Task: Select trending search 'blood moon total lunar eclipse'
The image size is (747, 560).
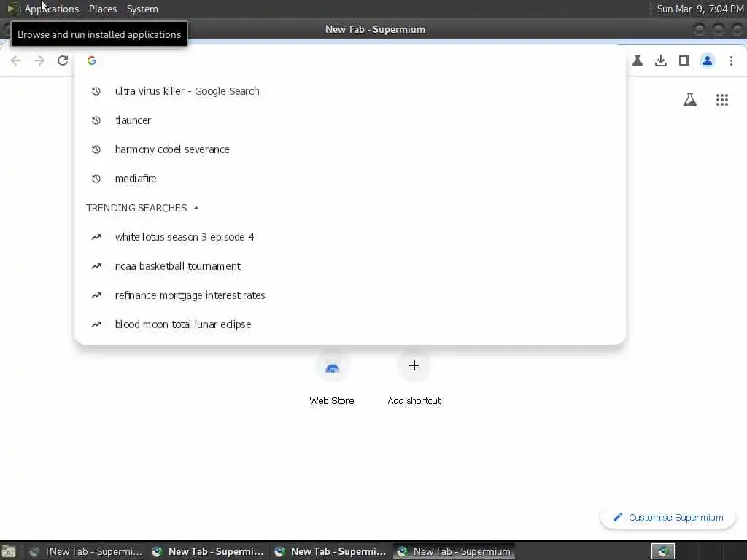Action: click(350, 324)
